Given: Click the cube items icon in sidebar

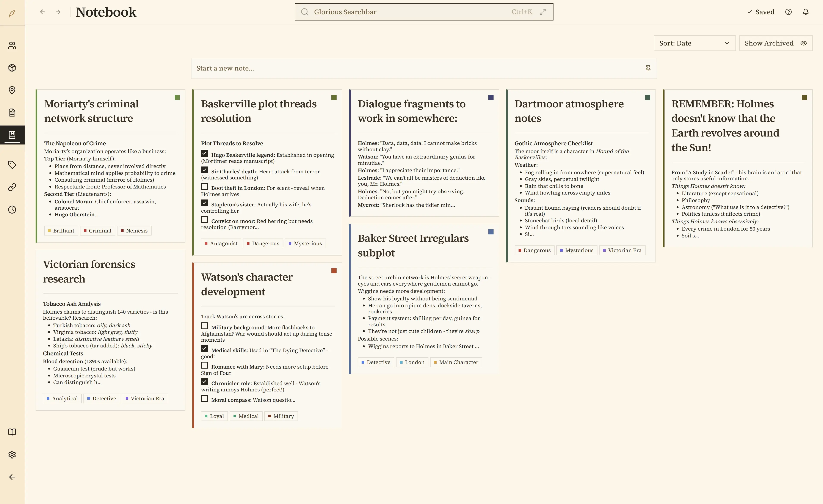Looking at the screenshot, I should click(x=12, y=68).
